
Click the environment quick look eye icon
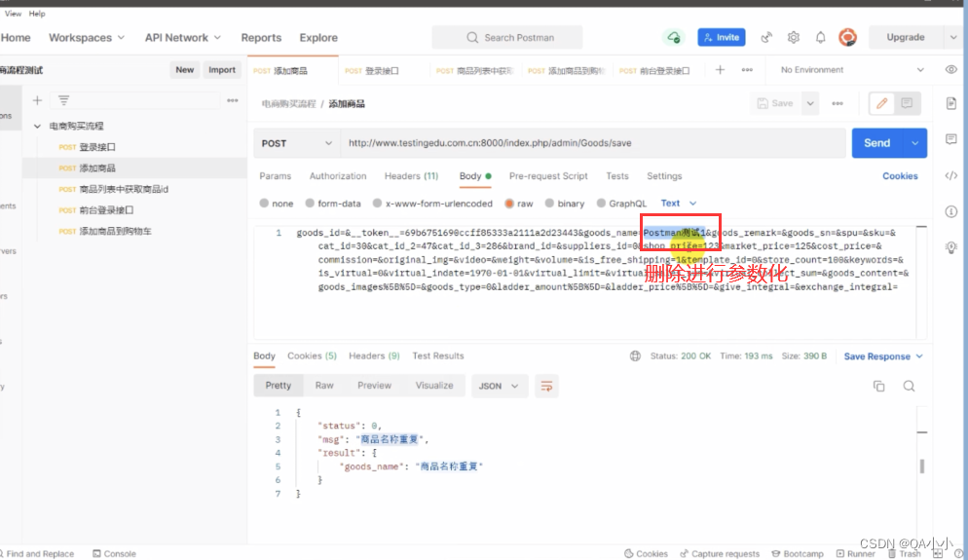coord(950,70)
